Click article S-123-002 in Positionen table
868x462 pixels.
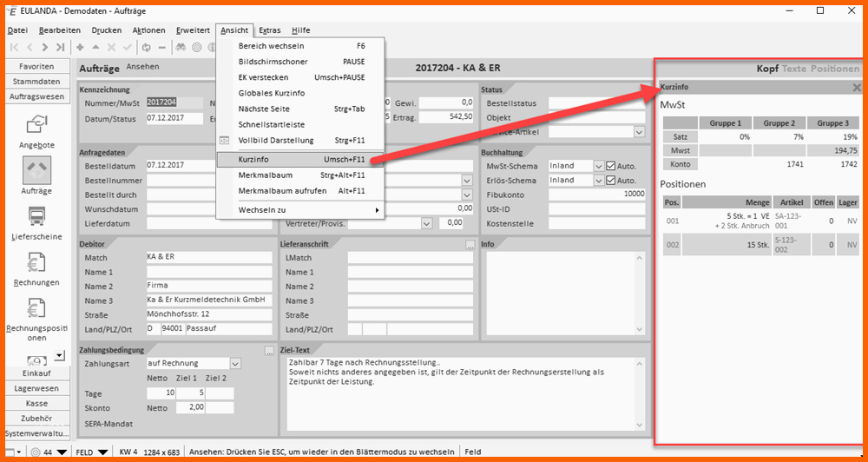pyautogui.click(x=792, y=244)
